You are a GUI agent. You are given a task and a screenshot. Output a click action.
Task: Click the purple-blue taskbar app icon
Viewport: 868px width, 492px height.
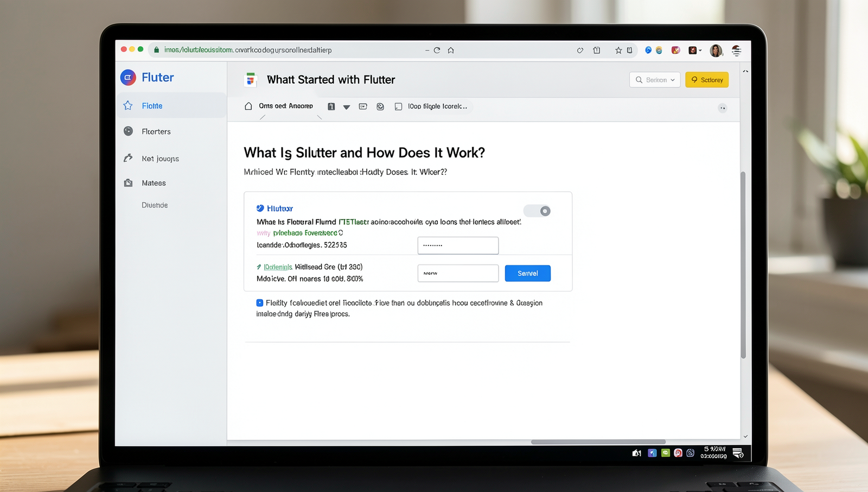pyautogui.click(x=652, y=453)
